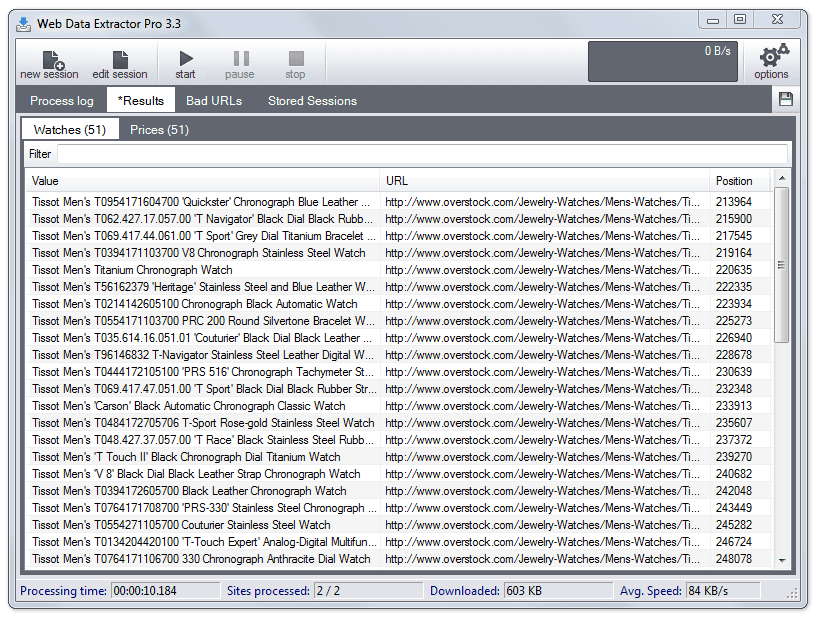
Task: Click the down arrow on the vertical scrollbar
Action: [x=781, y=560]
